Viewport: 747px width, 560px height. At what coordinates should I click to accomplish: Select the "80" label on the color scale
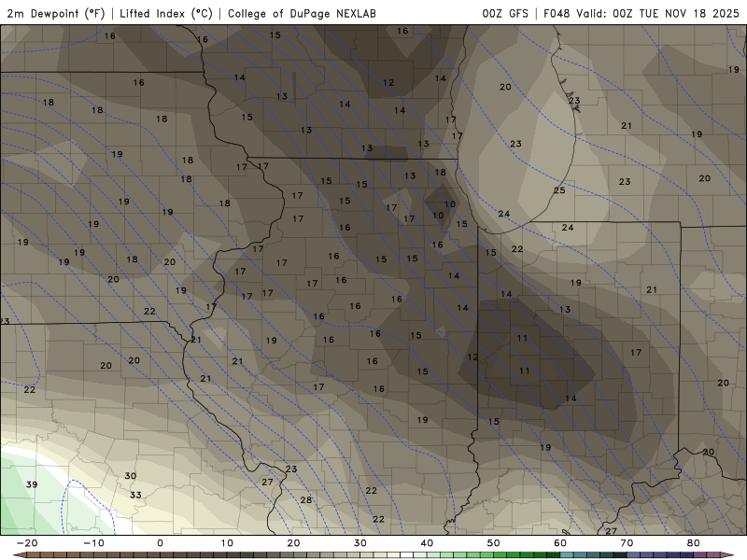pos(694,543)
